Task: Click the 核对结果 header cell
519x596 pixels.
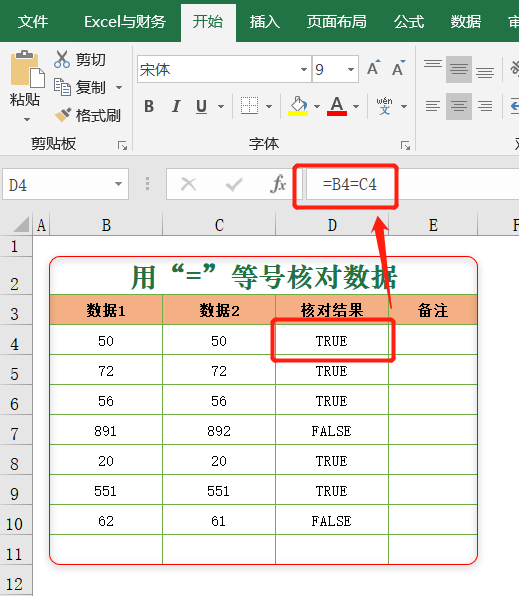Action: [x=332, y=310]
